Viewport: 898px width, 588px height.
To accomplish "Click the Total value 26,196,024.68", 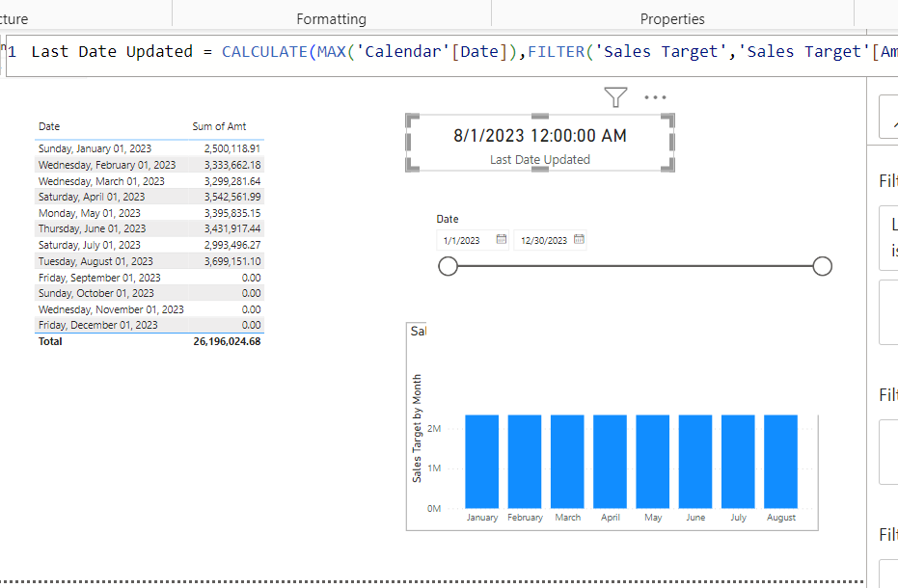I will 227,341.
